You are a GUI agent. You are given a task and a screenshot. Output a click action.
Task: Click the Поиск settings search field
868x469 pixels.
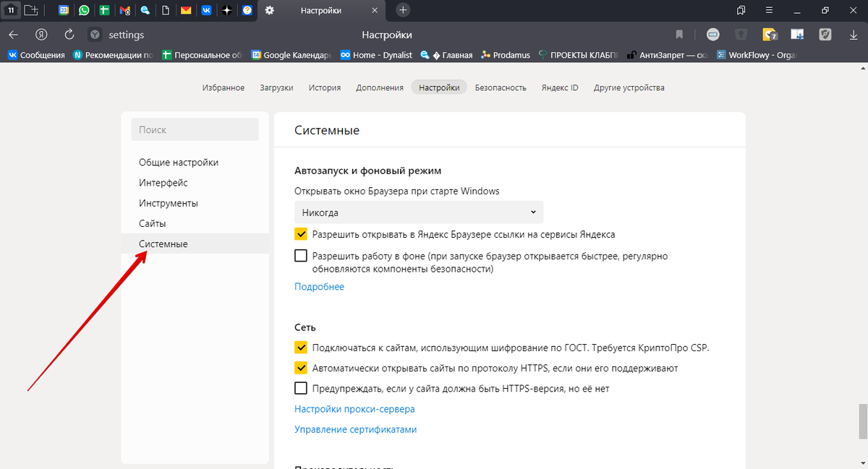pyautogui.click(x=195, y=129)
